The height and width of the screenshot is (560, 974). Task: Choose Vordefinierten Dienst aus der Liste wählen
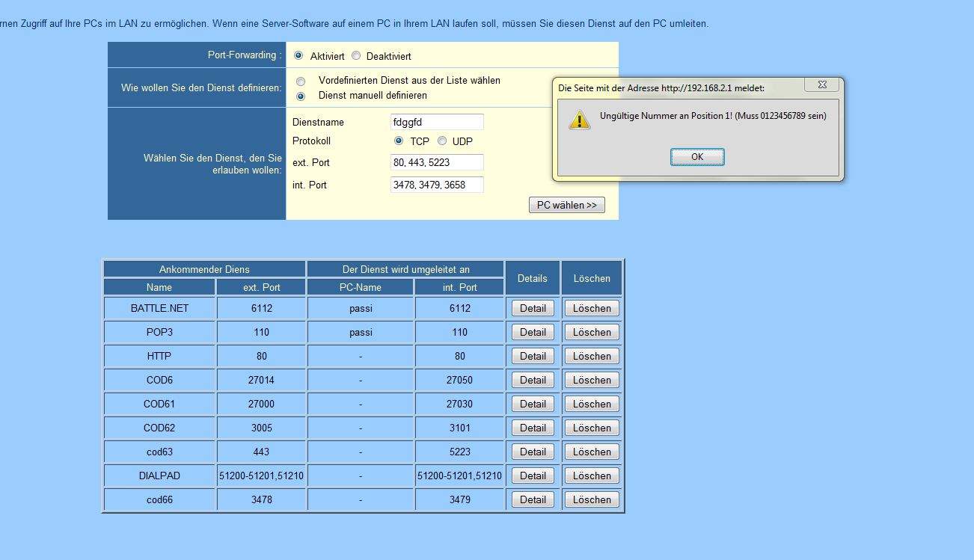[x=301, y=81]
